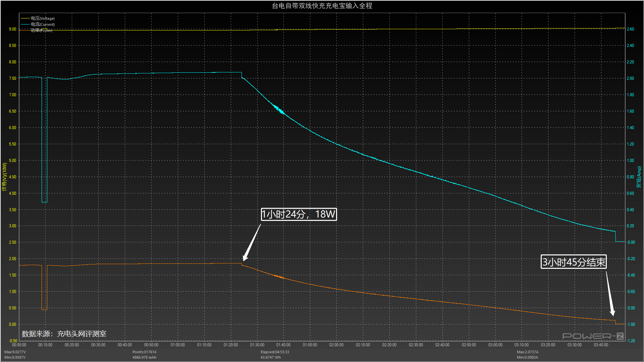The image size is (644, 362).
Task: Click the 01:00:00 time axis label
Action: pos(177,345)
